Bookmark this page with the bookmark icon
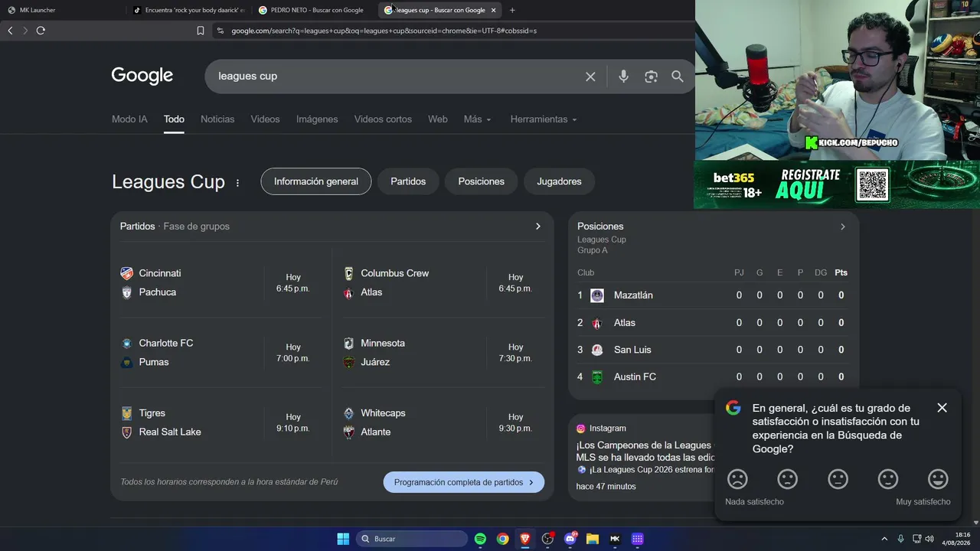This screenshot has height=551, width=980. 201,31
